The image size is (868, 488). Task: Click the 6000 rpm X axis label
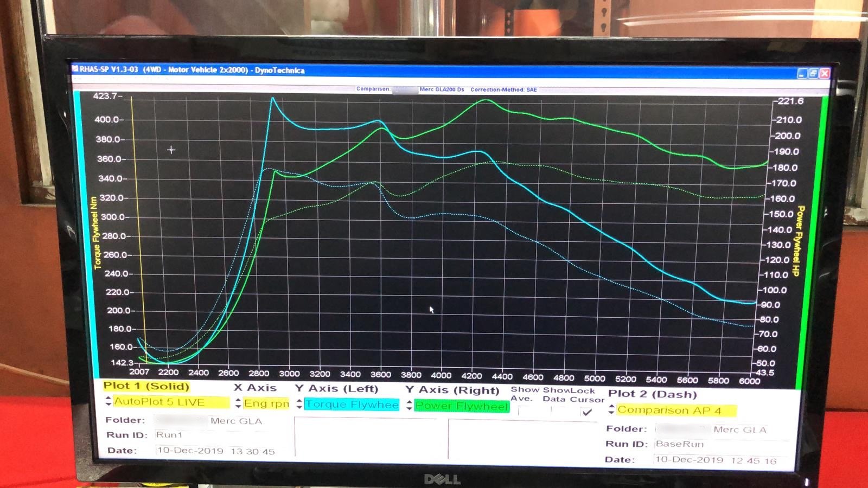tap(749, 381)
